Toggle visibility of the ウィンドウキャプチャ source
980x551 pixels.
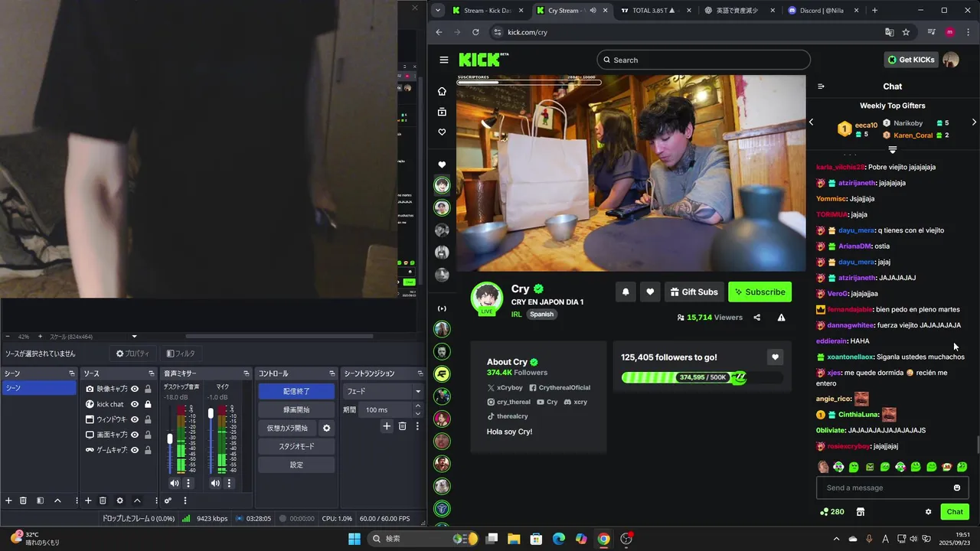click(x=135, y=419)
